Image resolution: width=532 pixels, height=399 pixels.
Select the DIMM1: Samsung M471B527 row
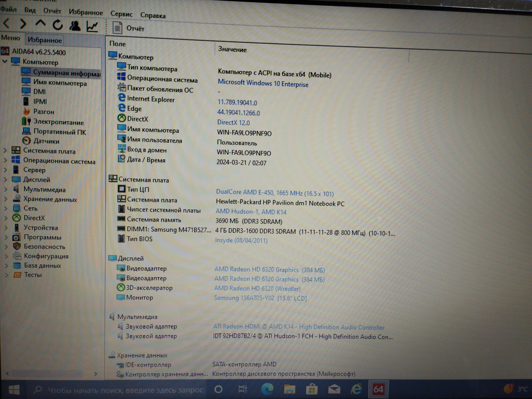pos(256,231)
